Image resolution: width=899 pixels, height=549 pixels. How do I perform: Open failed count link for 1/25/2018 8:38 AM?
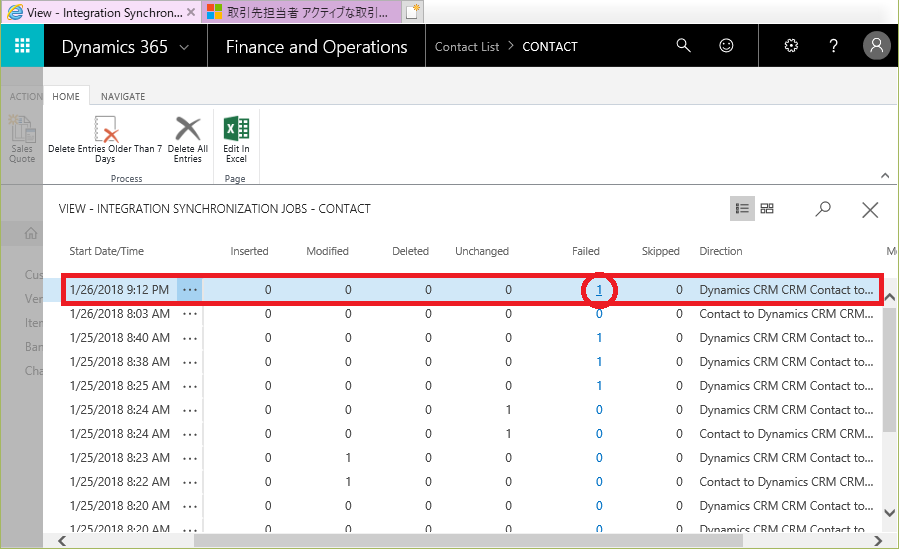coord(599,362)
